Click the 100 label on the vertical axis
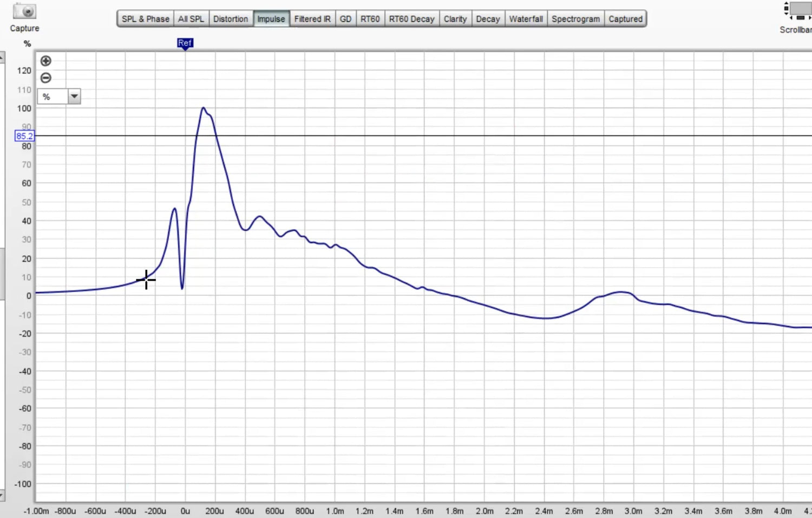 [24, 108]
